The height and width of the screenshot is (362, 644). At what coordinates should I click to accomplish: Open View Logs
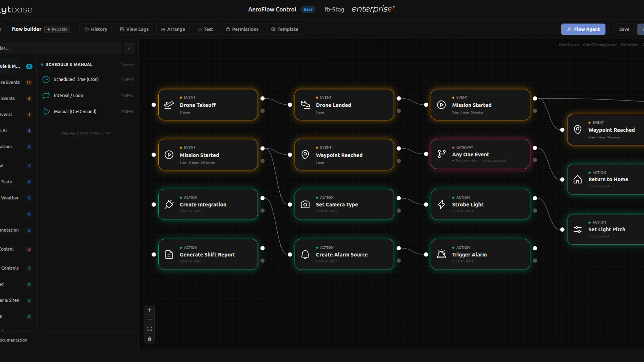[x=134, y=29]
